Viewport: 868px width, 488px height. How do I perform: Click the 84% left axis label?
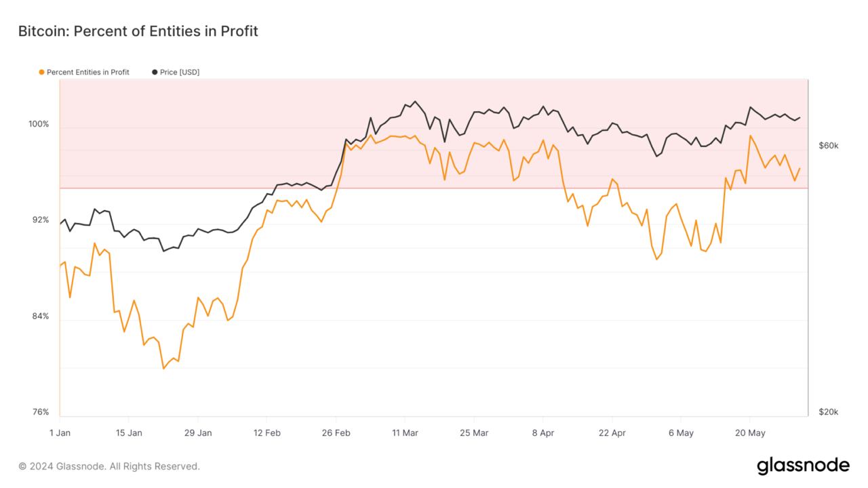[39, 317]
